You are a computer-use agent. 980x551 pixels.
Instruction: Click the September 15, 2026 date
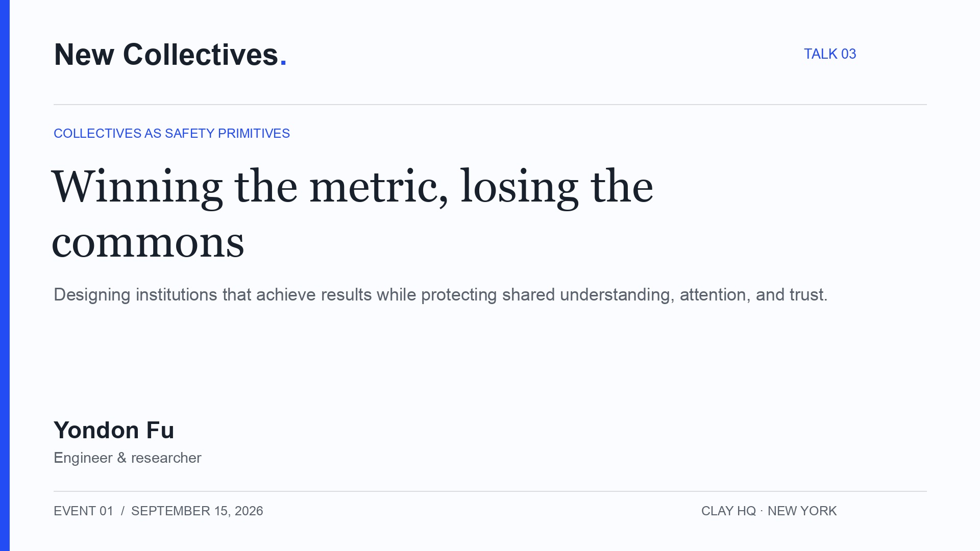pyautogui.click(x=197, y=511)
